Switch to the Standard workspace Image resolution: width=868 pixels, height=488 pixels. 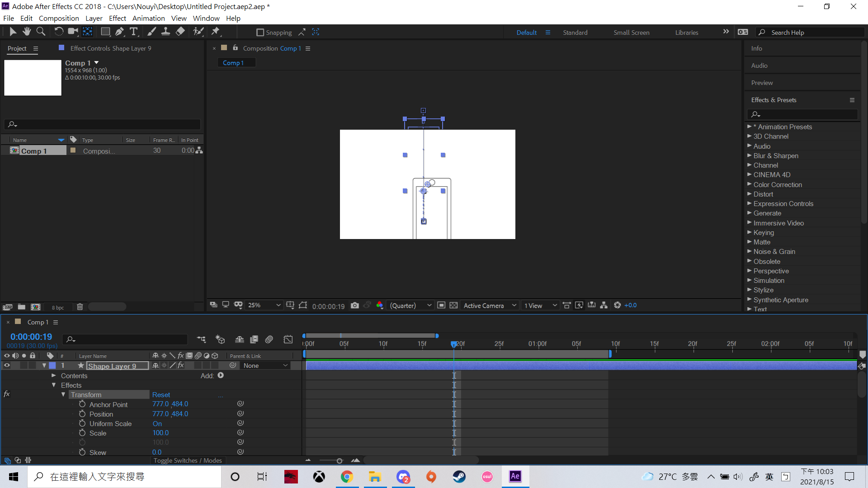[x=575, y=33]
